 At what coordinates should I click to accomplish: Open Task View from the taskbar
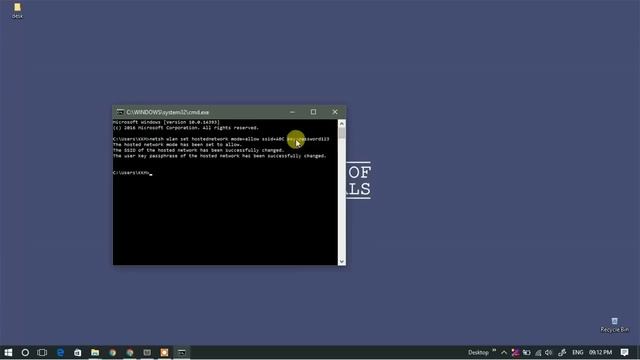coord(42,352)
